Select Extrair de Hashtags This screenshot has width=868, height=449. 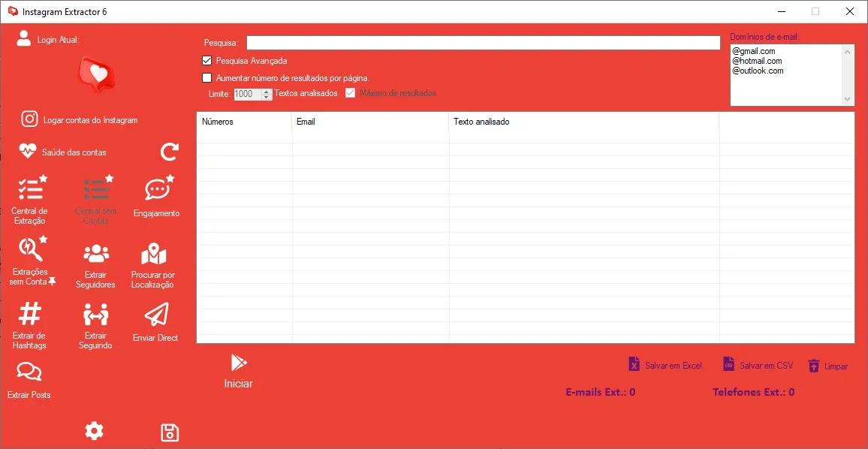pos(29,327)
